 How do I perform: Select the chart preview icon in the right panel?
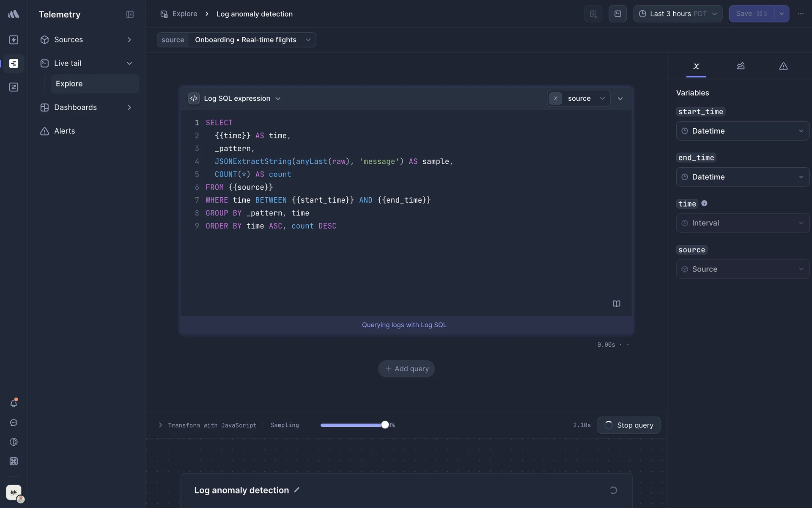741,66
